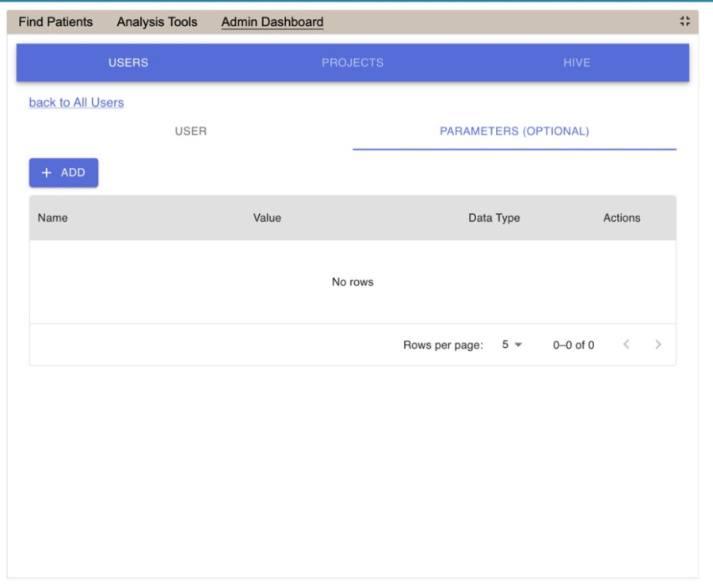Image resolution: width=713 pixels, height=588 pixels.
Task: Click the 0–0 of 0 pagination count
Action: tap(574, 345)
